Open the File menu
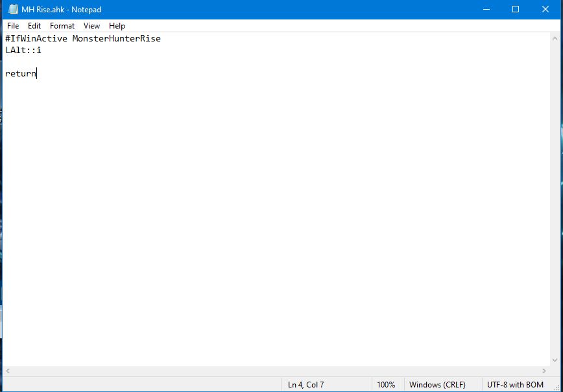 point(13,26)
